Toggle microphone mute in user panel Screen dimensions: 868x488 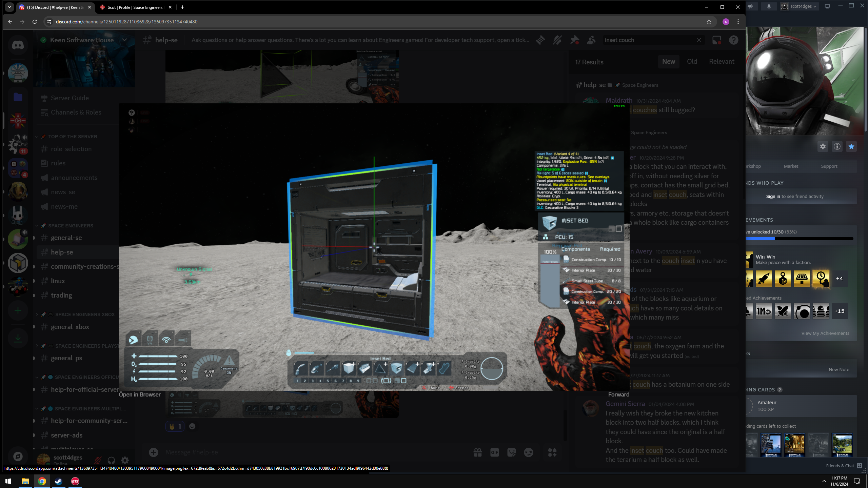tap(98, 460)
